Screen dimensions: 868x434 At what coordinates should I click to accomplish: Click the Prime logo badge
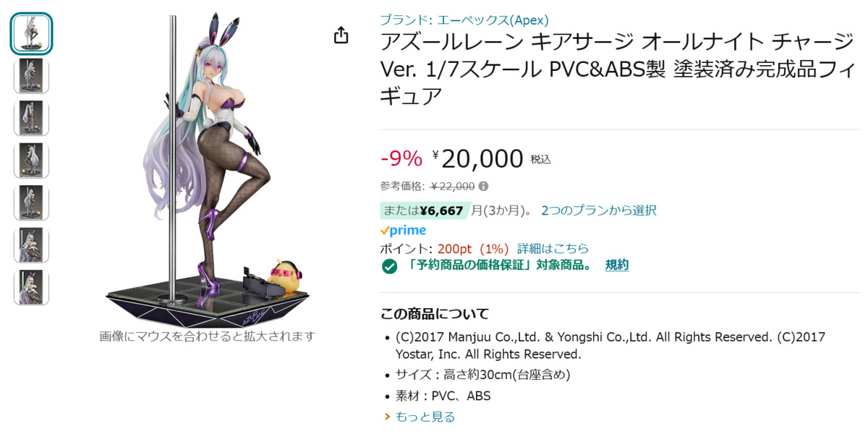tap(403, 230)
